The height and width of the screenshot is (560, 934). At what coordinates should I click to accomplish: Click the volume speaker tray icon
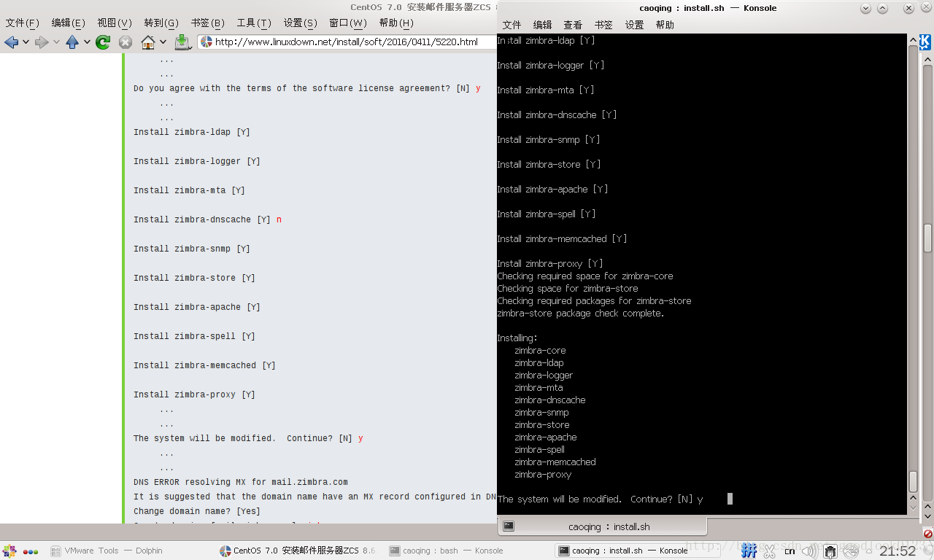point(810,552)
